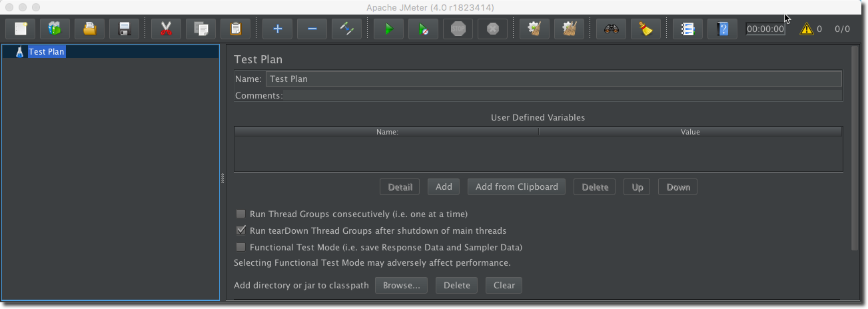Click the vertical scrollbar of Test Plan panel
This screenshot has width=868, height=309.
coord(855,148)
